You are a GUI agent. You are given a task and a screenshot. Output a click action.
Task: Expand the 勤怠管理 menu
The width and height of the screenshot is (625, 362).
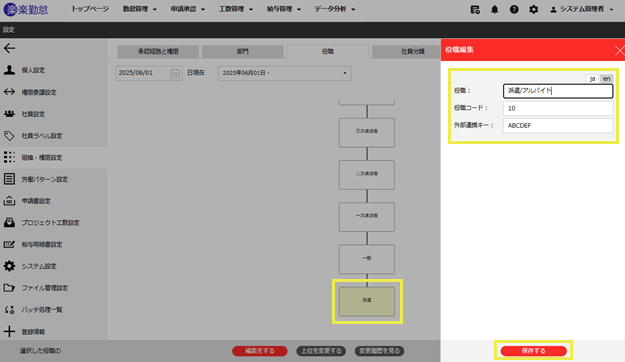tap(140, 9)
